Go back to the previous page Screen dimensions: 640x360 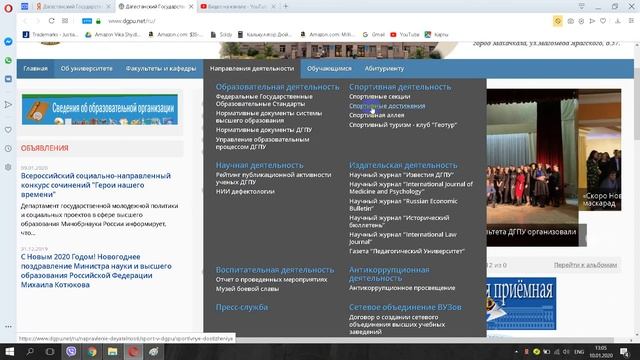pos(25,21)
